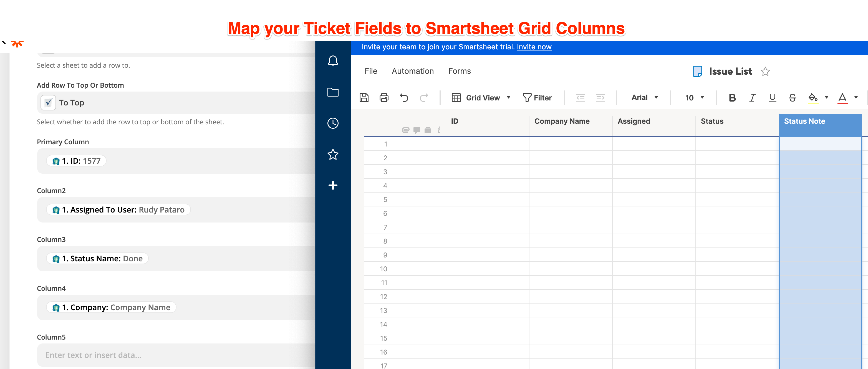Click the Column4 Company field
Image resolution: width=868 pixels, height=369 pixels.
[176, 307]
